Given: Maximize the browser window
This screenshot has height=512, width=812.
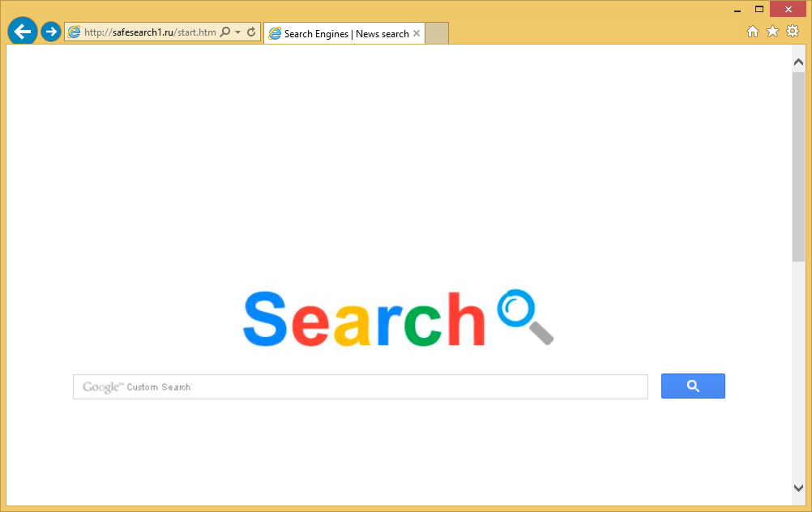Looking at the screenshot, I should (759, 9).
